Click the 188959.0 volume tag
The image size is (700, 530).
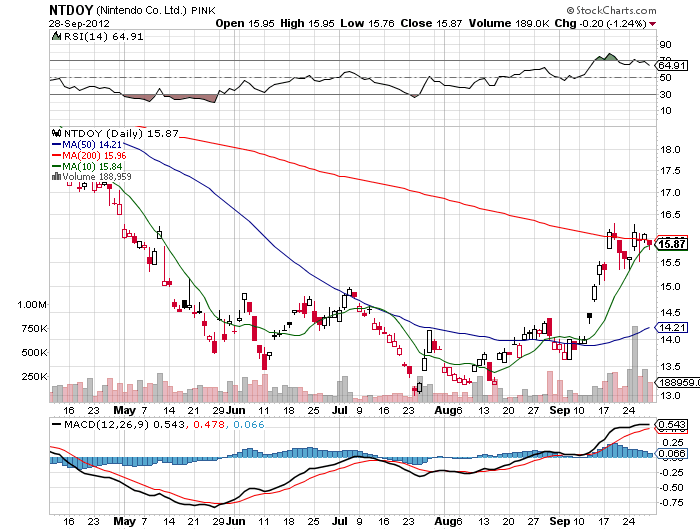(677, 382)
